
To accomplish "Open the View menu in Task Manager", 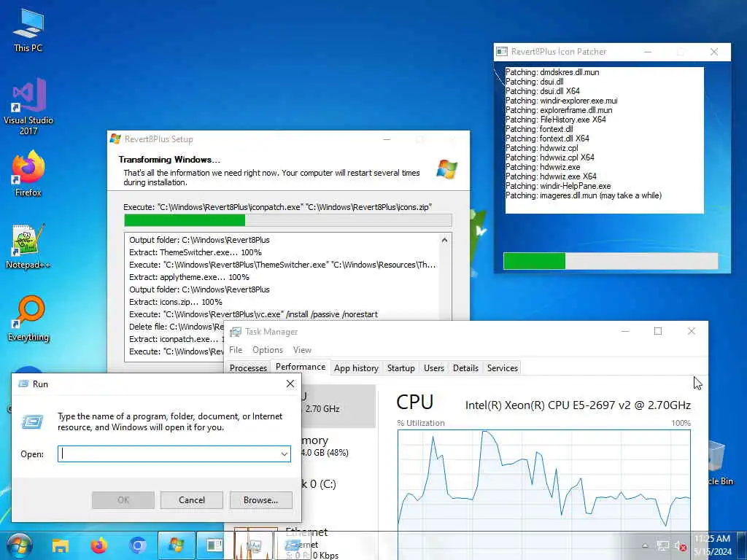I will tap(302, 350).
